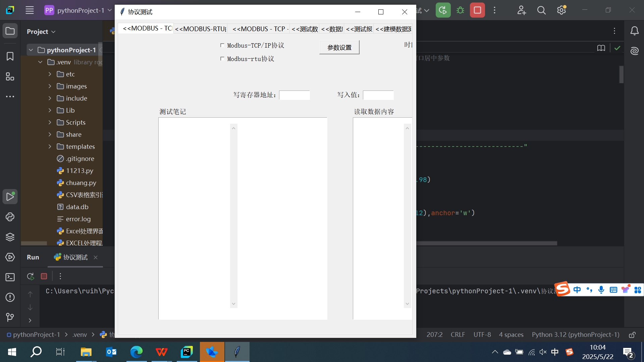The height and width of the screenshot is (362, 644).
Task: Open the Python Console icon in sidebar
Action: point(10,217)
